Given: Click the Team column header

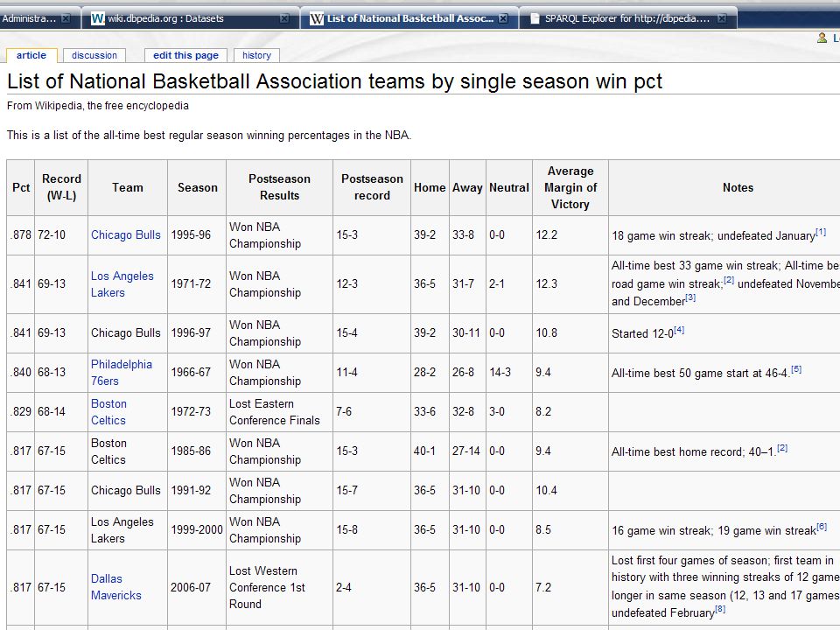Looking at the screenshot, I should [128, 187].
